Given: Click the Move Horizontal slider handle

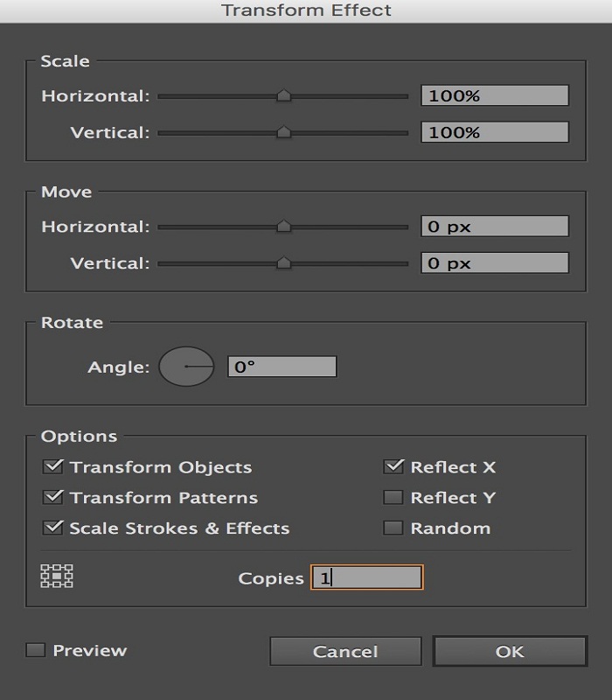Looking at the screenshot, I should [283, 227].
